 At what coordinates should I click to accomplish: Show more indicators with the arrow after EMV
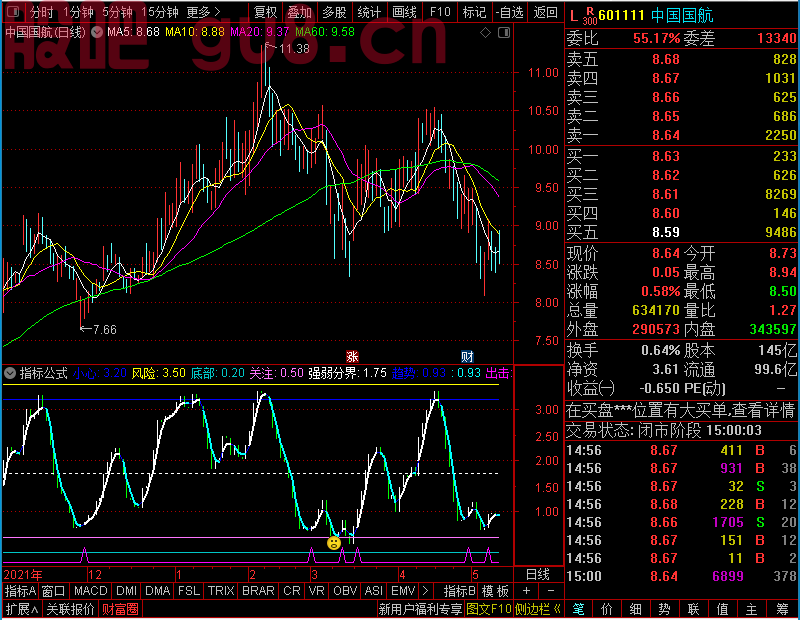[426, 591]
